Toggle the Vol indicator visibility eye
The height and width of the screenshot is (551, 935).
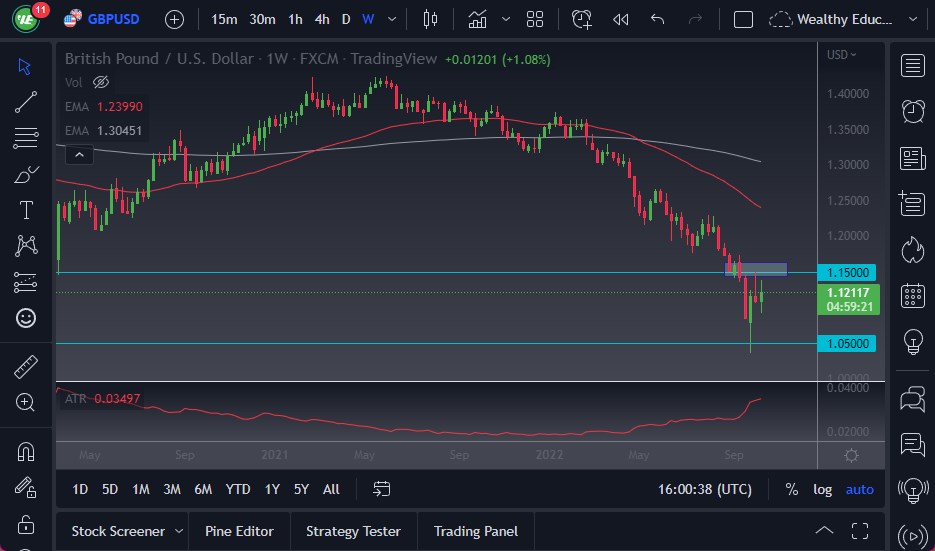pyautogui.click(x=100, y=82)
